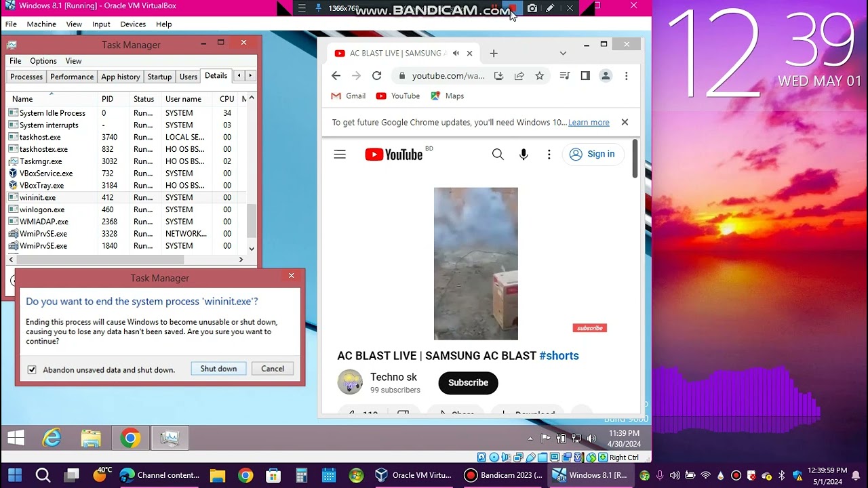The image size is (868, 488).
Task: Bookmark this page with the star icon
Action: 540,76
